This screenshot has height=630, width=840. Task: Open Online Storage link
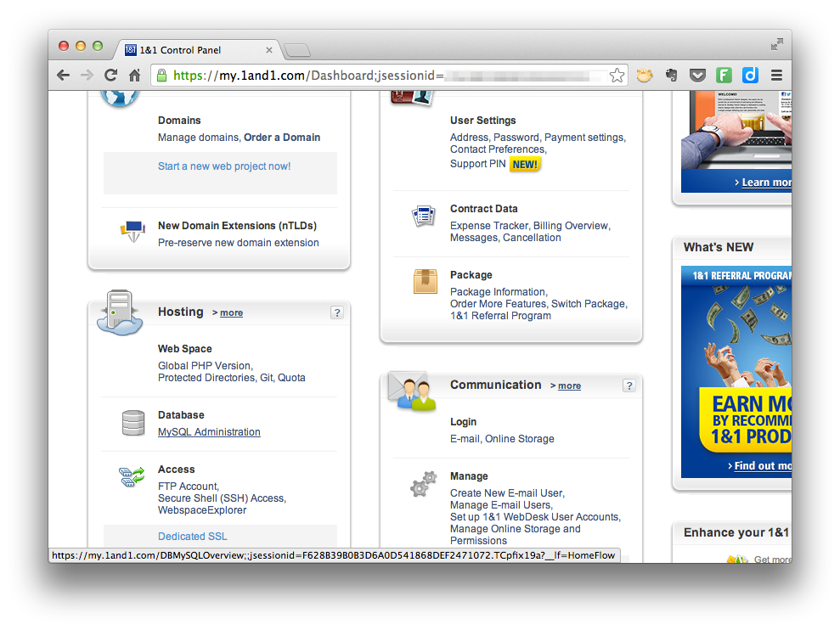tap(520, 439)
